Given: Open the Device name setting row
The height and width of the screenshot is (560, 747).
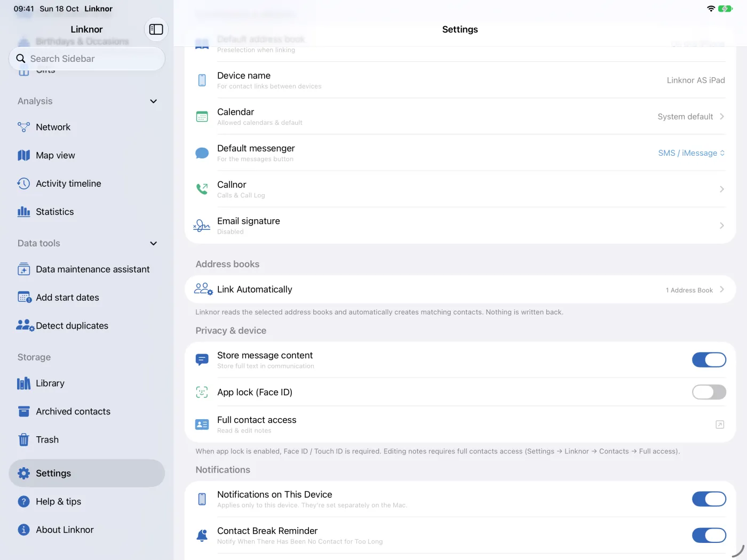Looking at the screenshot, I should [x=460, y=80].
